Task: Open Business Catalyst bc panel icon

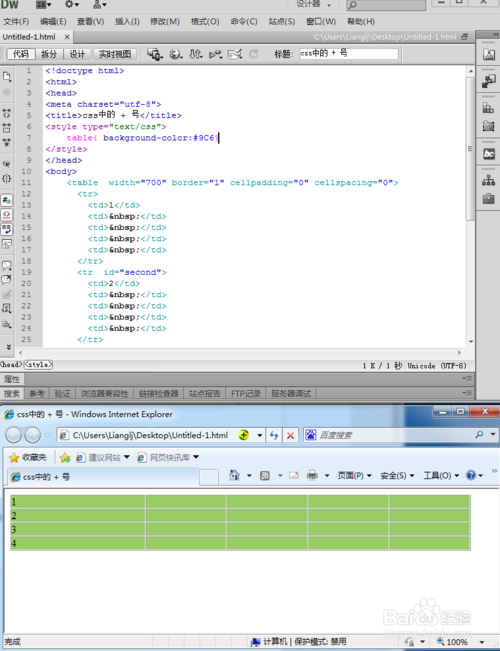Action: [x=489, y=154]
